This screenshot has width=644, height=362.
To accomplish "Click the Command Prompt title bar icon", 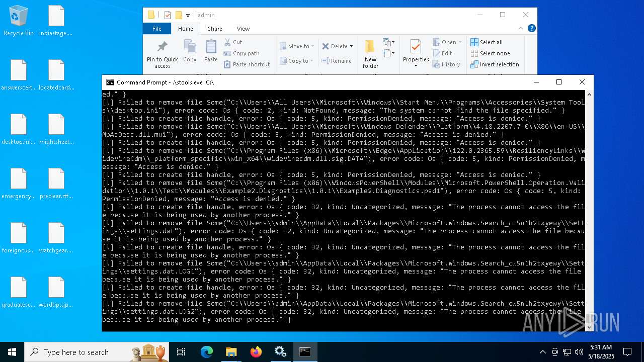I will (x=110, y=82).
